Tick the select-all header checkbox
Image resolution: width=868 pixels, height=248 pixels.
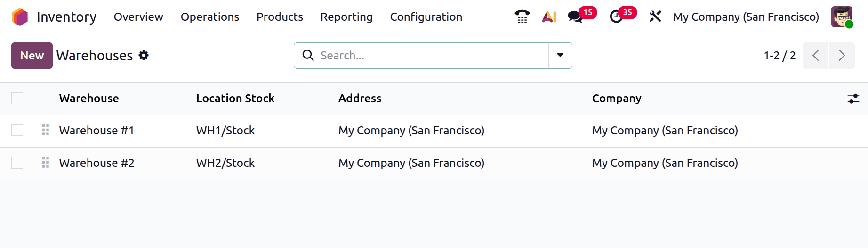tap(17, 98)
